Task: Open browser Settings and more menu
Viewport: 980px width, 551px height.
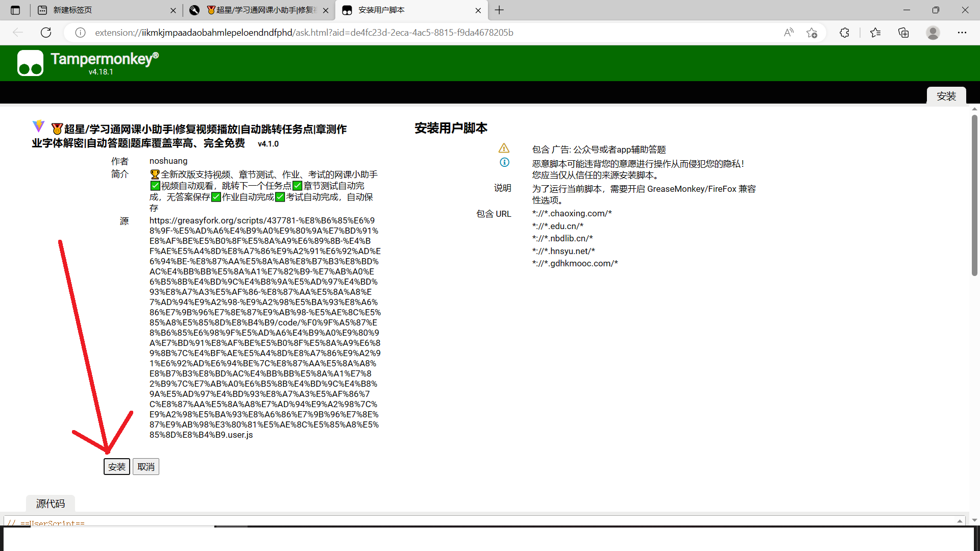Action: [962, 33]
